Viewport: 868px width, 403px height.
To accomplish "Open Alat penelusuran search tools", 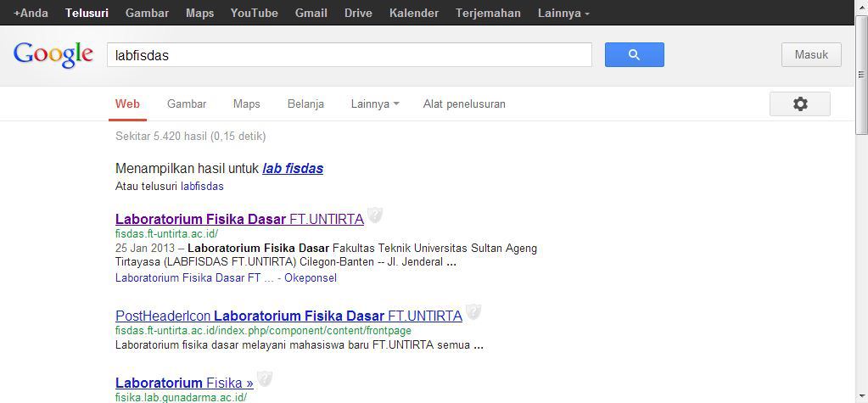I will 464,104.
